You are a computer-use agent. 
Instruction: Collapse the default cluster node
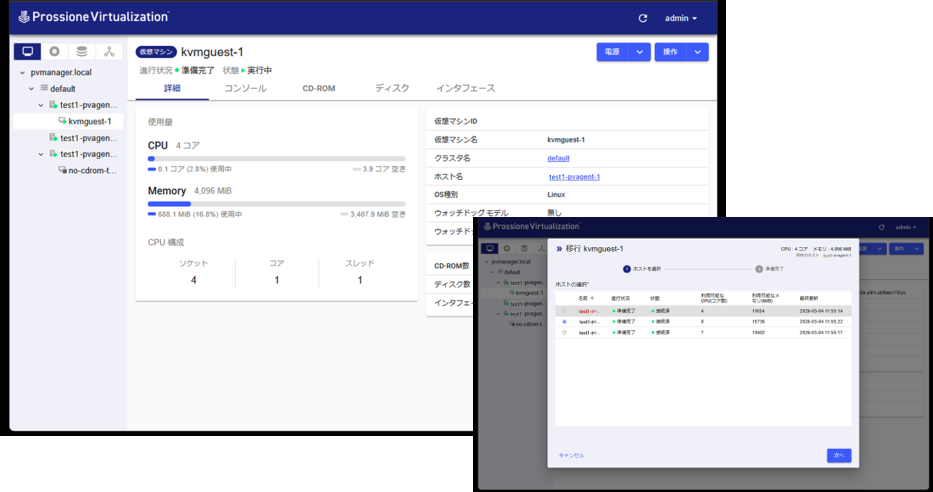click(x=32, y=89)
